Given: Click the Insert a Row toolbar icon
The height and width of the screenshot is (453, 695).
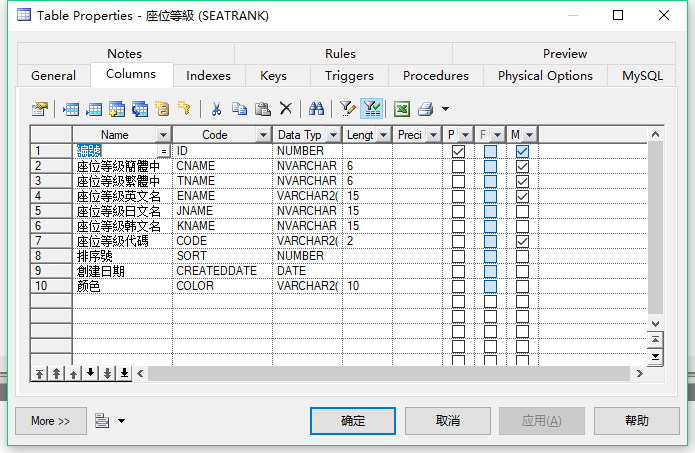Looking at the screenshot, I should pyautogui.click(x=71, y=109).
